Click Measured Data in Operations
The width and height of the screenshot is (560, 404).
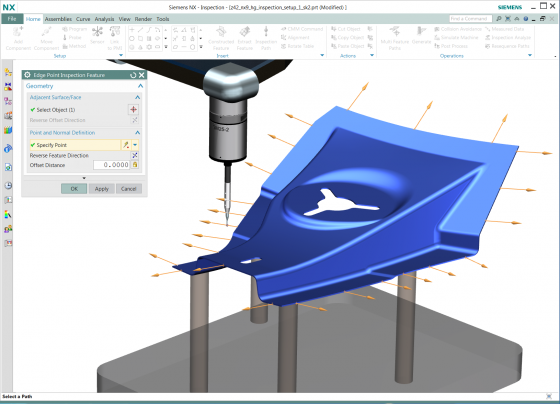point(504,29)
